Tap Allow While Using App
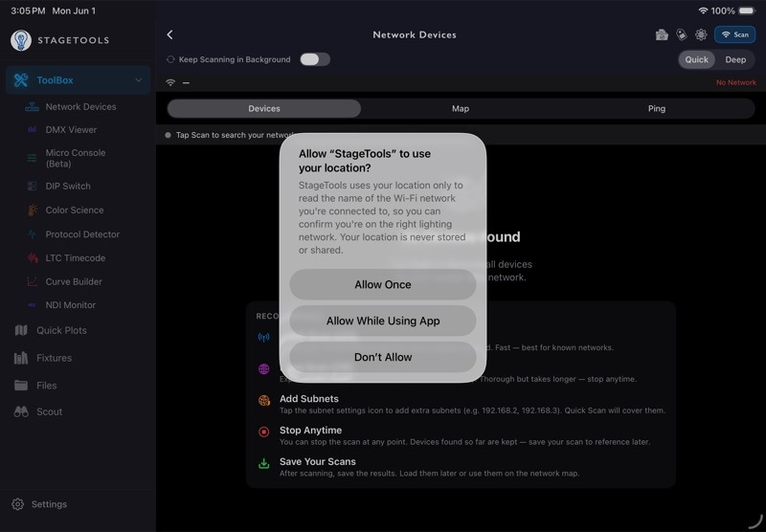The width and height of the screenshot is (766, 532). pos(382,321)
